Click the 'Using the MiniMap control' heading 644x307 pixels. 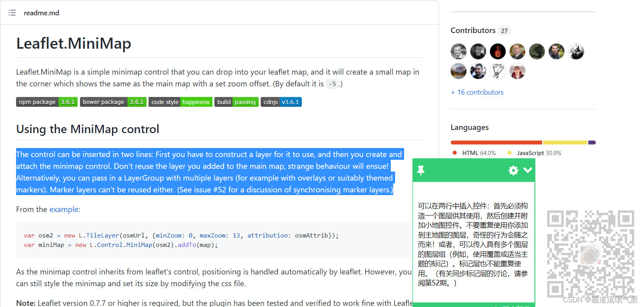[88, 129]
